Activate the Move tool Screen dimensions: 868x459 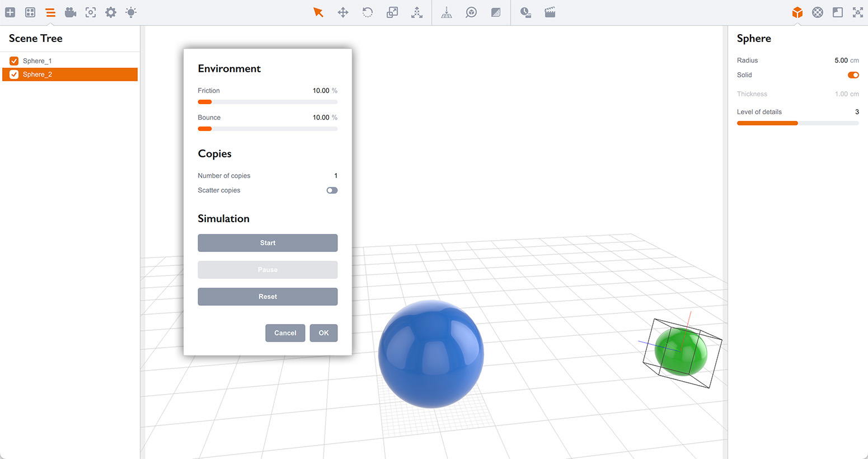pyautogui.click(x=343, y=12)
